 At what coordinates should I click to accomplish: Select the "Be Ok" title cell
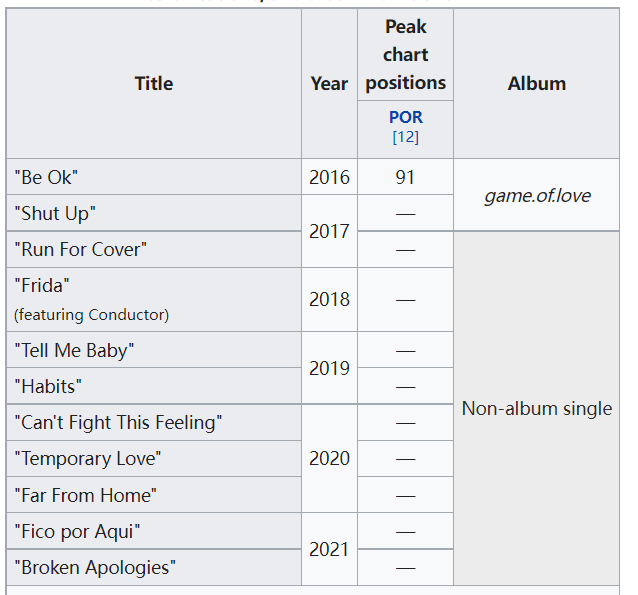[46, 178]
